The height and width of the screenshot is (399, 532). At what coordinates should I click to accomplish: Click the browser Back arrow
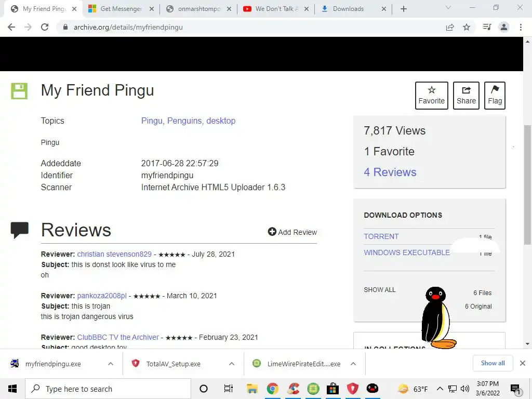(11, 27)
